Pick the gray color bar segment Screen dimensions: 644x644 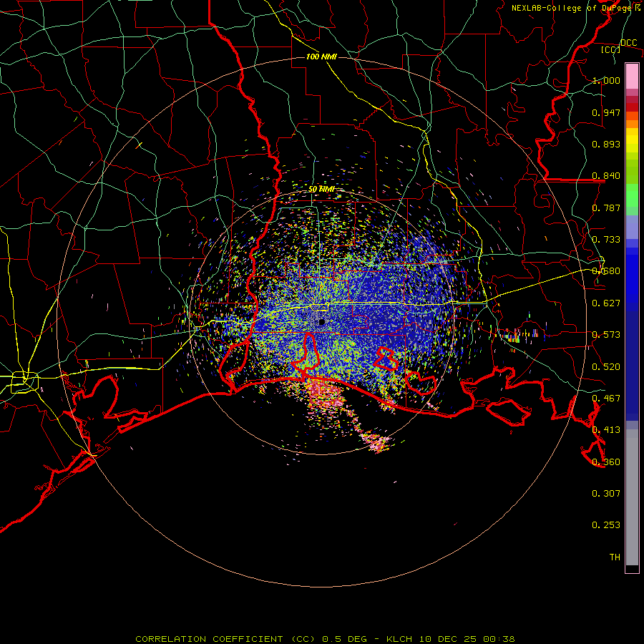[x=632, y=497]
